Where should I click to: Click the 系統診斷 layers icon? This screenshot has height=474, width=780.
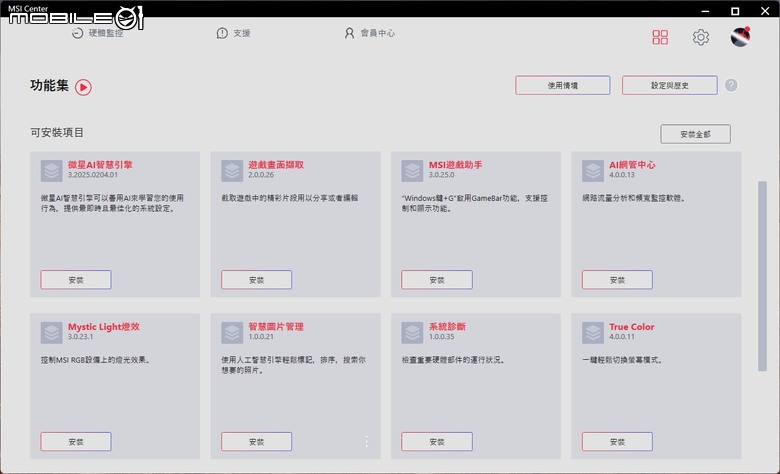point(412,333)
